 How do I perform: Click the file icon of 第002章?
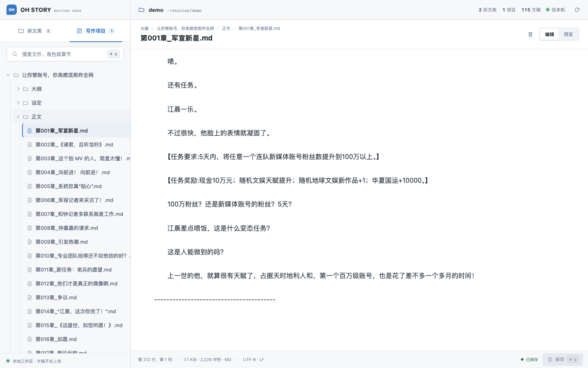click(29, 144)
